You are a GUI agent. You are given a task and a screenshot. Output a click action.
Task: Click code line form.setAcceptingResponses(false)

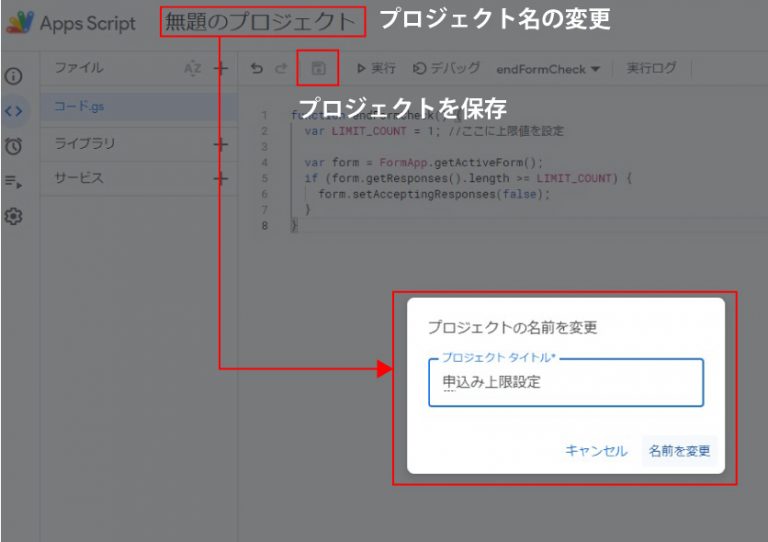434,194
